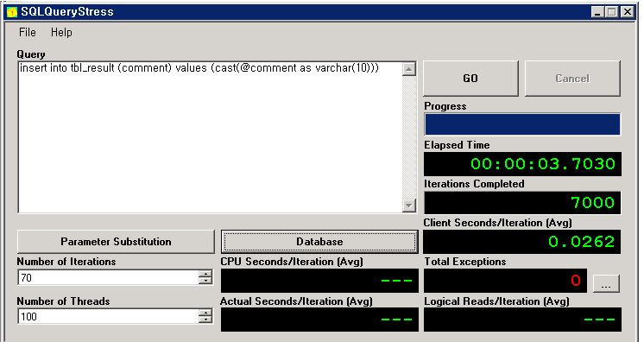
Task: Minimize the SQLQueryStress window
Action: tap(597, 12)
